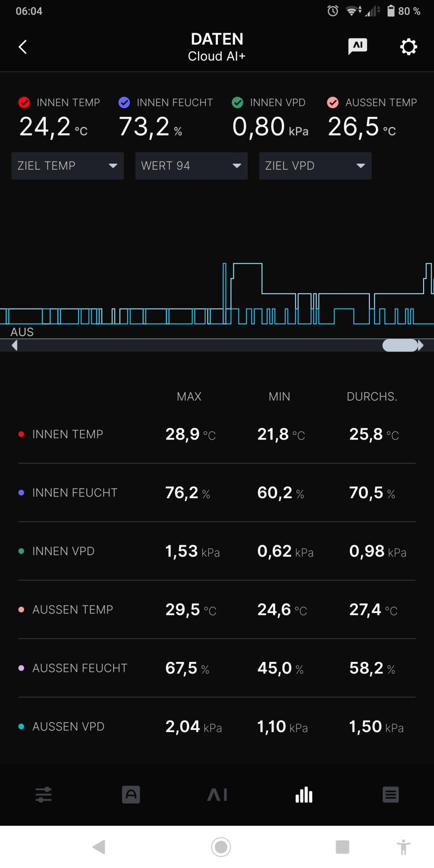
Task: Toggle the INNEN FEUCHT checkbox
Action: [x=124, y=102]
